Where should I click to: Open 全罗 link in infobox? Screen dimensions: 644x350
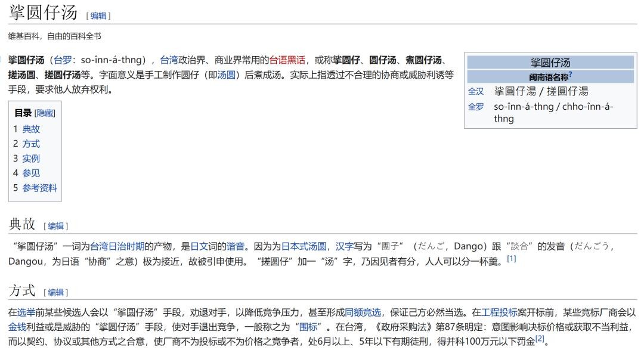click(x=476, y=107)
